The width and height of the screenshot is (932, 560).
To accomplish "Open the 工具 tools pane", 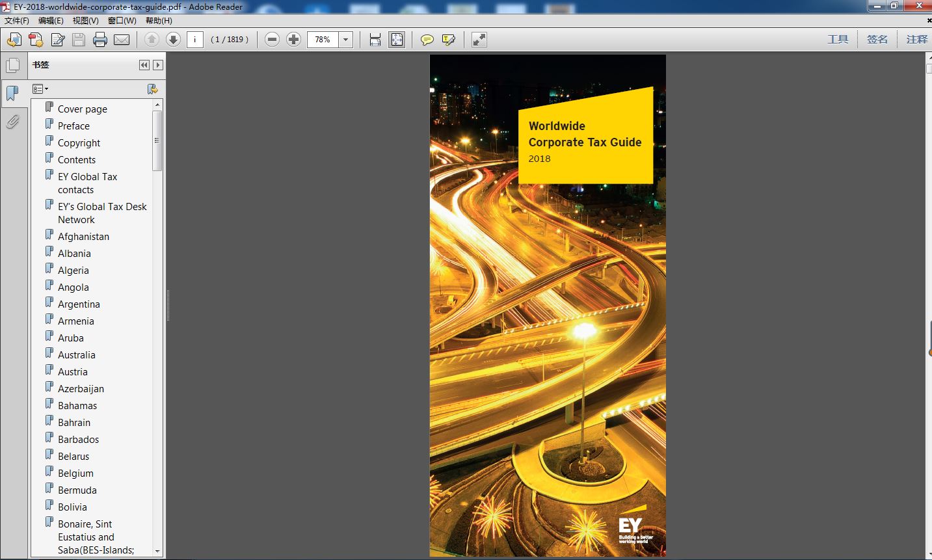I will [x=838, y=40].
